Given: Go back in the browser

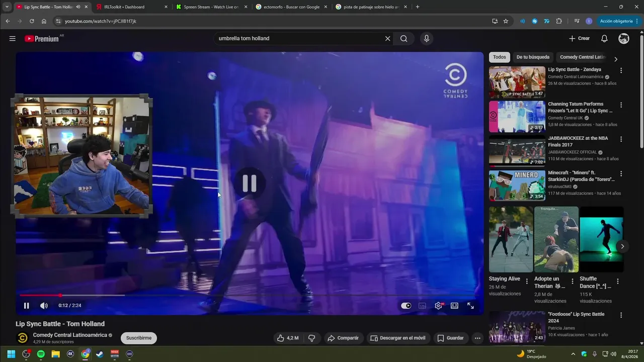Looking at the screenshot, I should [x=8, y=21].
